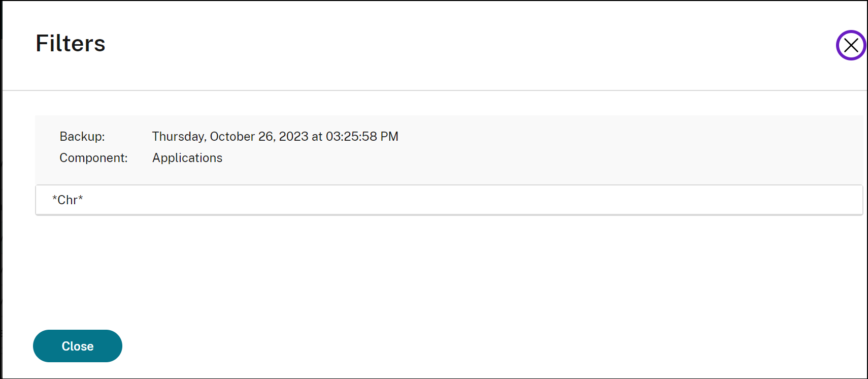Viewport: 868px width, 379px height.
Task: Click October in the backup date
Action: (232, 137)
